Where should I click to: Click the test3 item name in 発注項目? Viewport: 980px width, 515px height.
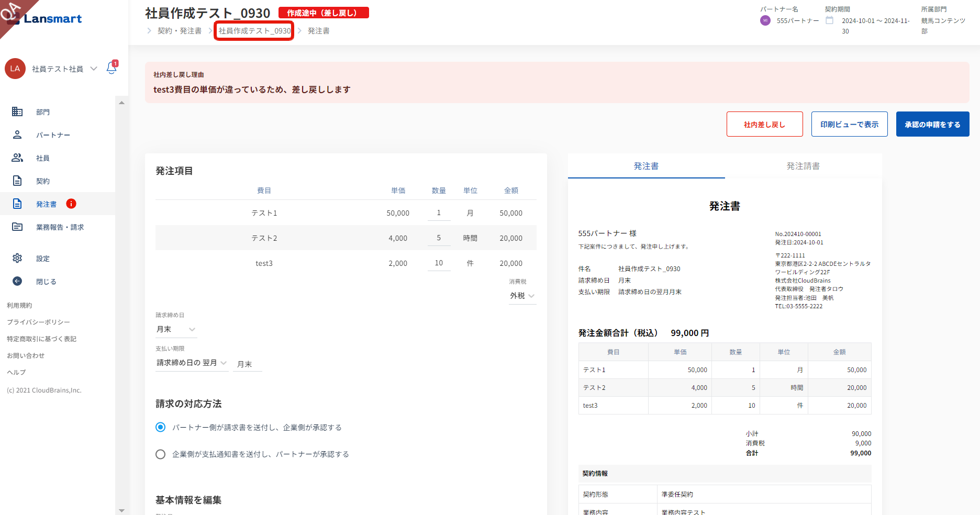(x=264, y=263)
